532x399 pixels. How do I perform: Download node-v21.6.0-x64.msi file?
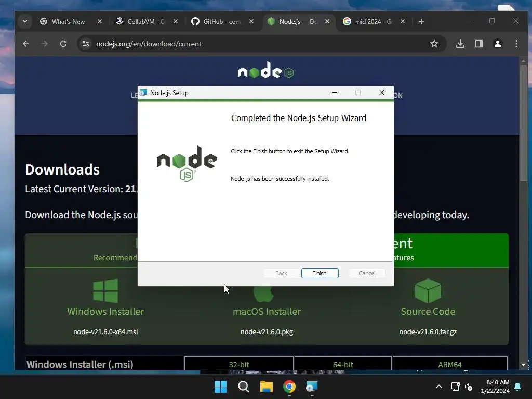tap(105, 332)
